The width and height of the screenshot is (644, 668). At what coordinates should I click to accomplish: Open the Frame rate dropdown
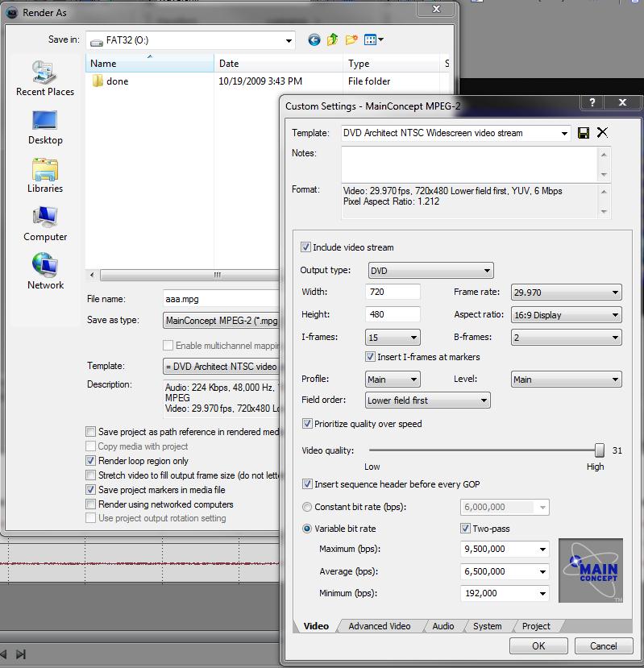[x=566, y=293]
